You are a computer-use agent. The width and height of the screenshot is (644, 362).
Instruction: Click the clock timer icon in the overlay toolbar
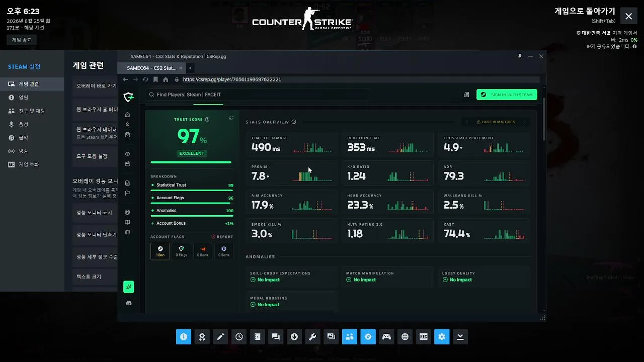coord(239,337)
